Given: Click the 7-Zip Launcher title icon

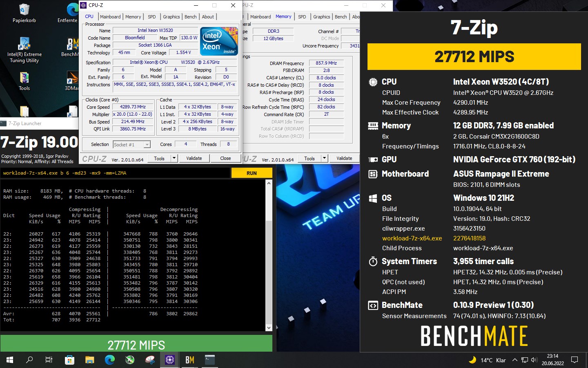Looking at the screenshot, I should pos(4,123).
